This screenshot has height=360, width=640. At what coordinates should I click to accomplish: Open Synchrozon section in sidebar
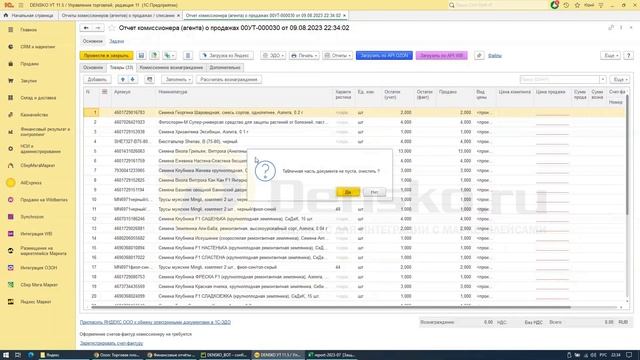[x=32, y=217]
